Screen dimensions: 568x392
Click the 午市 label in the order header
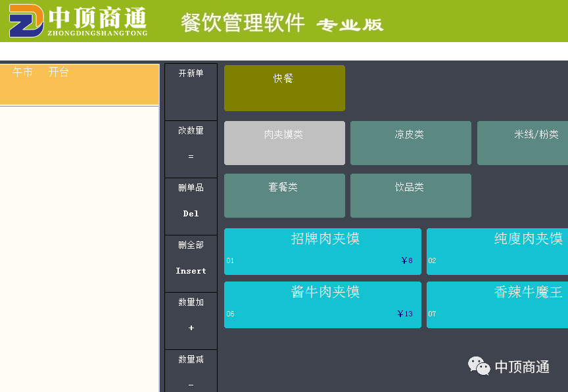[23, 72]
